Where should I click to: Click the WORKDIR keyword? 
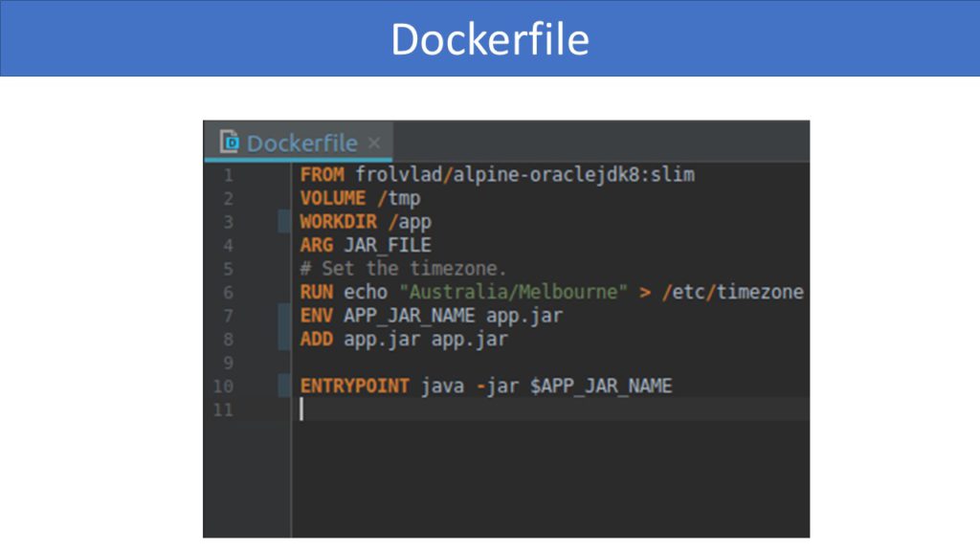[x=338, y=222]
